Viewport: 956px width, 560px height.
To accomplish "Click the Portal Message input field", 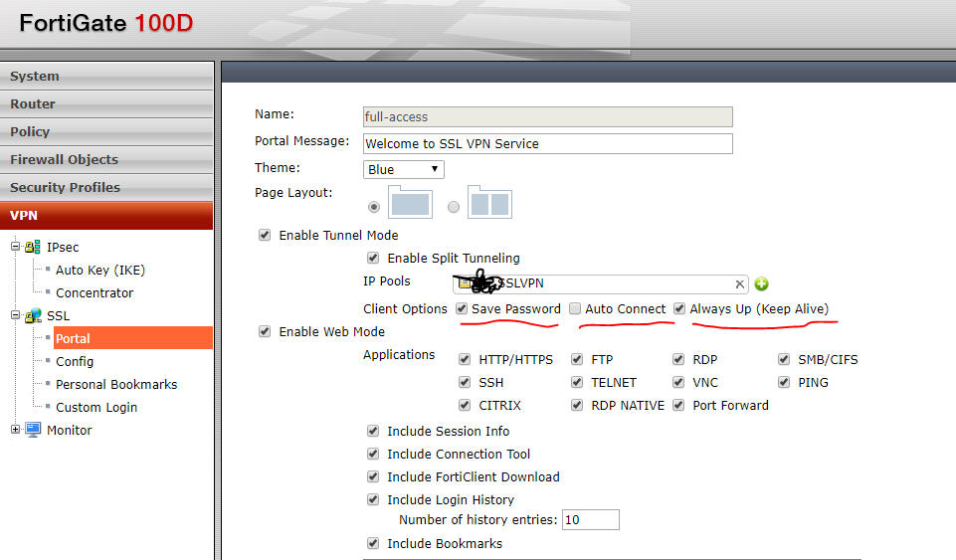I will [x=547, y=144].
